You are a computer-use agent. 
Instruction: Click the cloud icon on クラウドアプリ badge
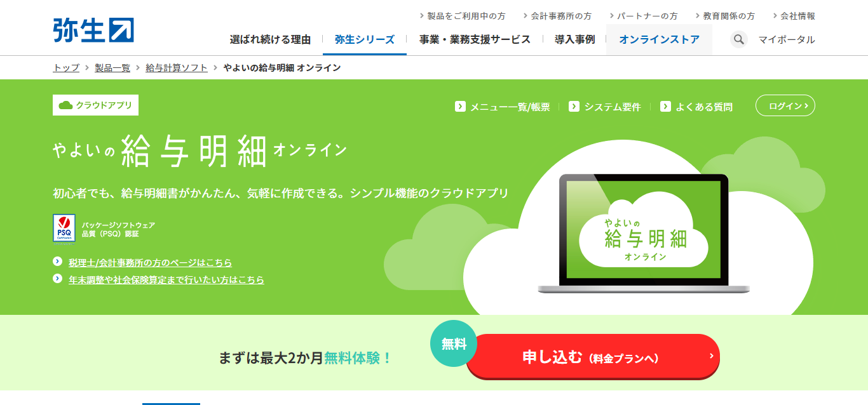coord(65,105)
